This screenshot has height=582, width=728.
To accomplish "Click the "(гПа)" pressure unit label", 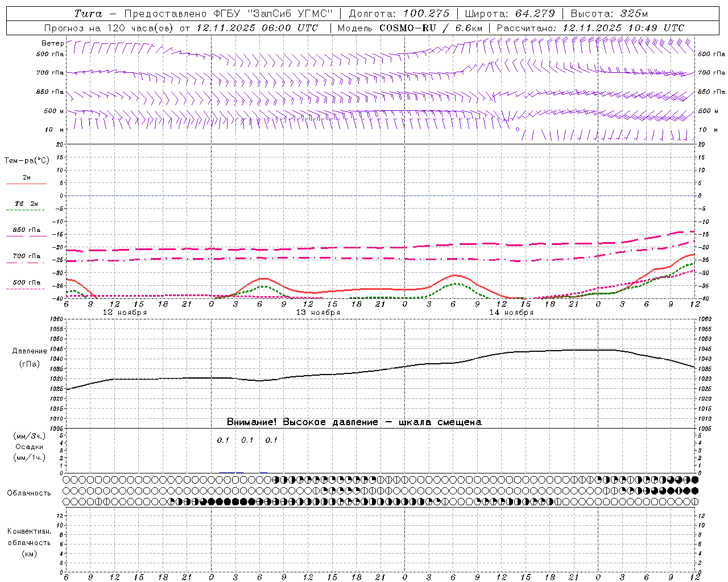I will click(x=30, y=364).
